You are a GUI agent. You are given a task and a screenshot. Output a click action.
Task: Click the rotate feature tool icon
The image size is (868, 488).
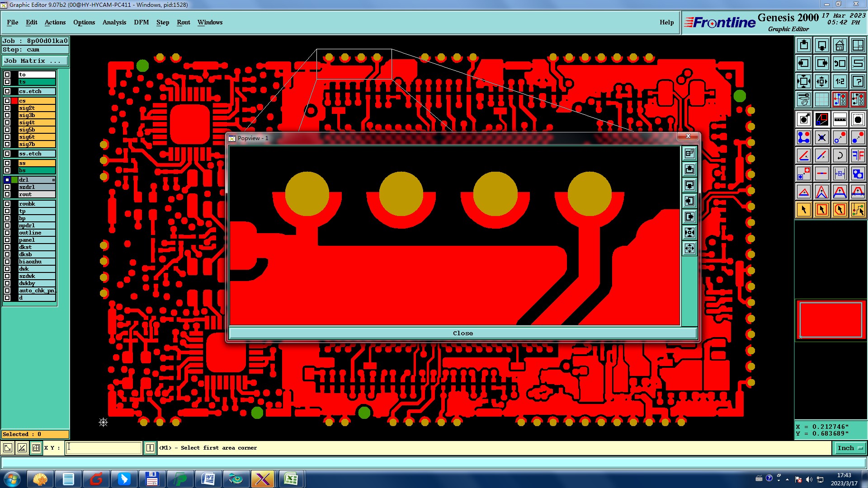pos(840,155)
